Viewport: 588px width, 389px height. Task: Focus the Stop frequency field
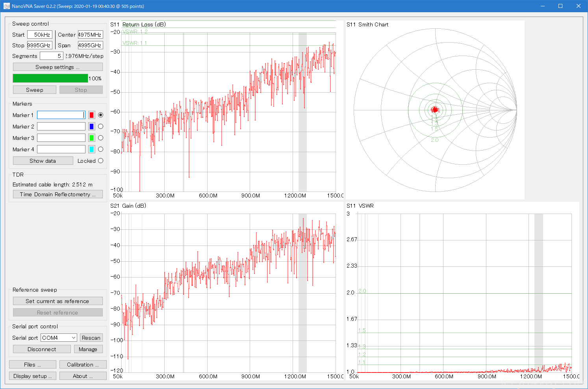40,45
